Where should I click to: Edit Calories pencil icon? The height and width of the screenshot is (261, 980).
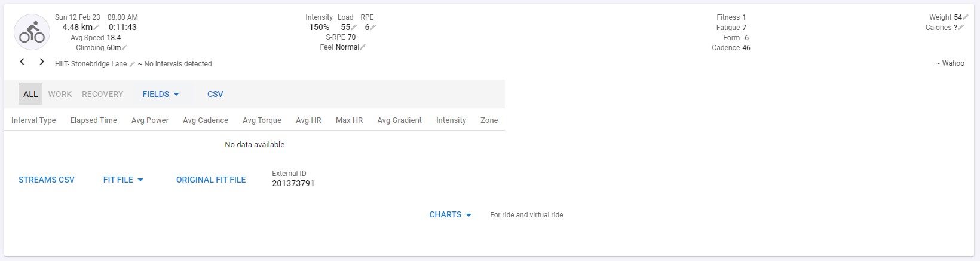[961, 28]
